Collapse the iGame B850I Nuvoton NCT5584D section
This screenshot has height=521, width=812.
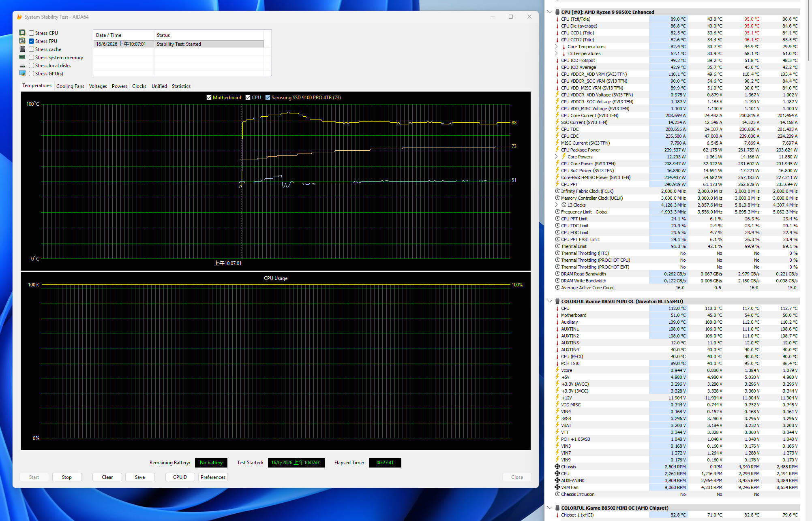point(550,301)
